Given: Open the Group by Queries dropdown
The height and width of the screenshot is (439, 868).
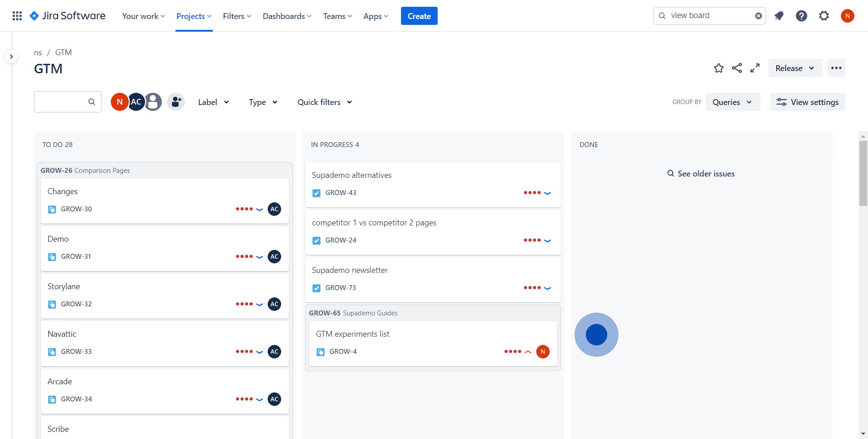Looking at the screenshot, I should [x=732, y=102].
